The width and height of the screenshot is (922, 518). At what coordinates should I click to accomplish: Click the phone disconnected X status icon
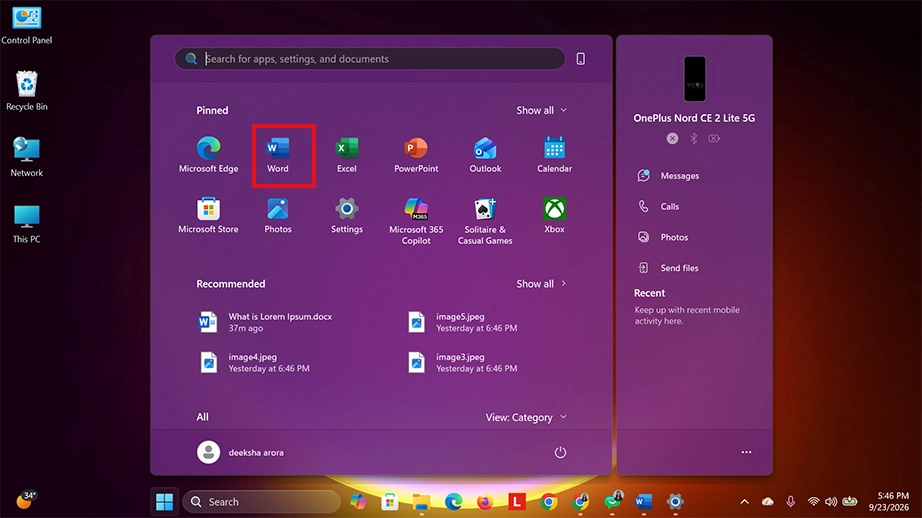pyautogui.click(x=672, y=138)
